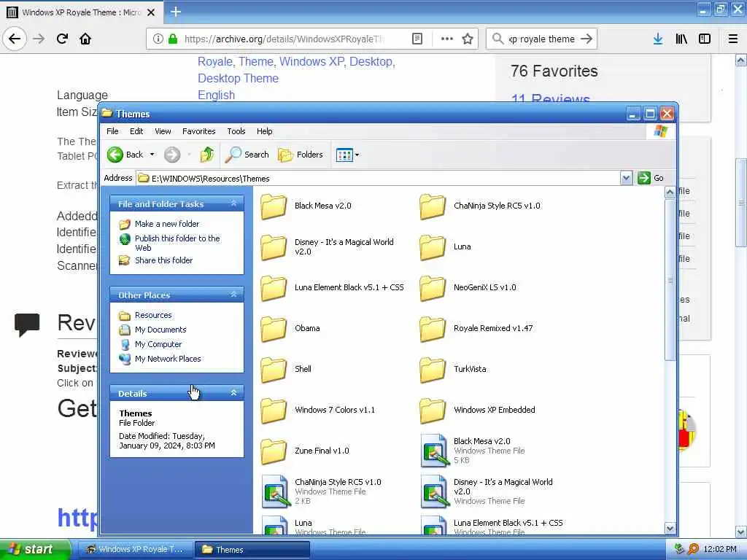The width and height of the screenshot is (747, 560).
Task: Open a new Firefox tab
Action: point(176,12)
